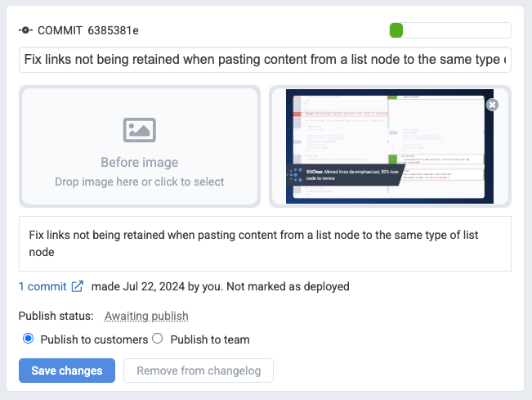The image size is (532, 400).
Task: Click the green handle on the importance slider
Action: tap(396, 30)
